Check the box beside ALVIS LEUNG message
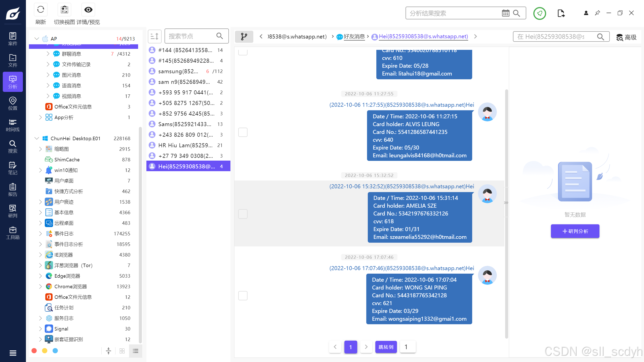Image resolution: width=644 pixels, height=362 pixels. tap(243, 132)
